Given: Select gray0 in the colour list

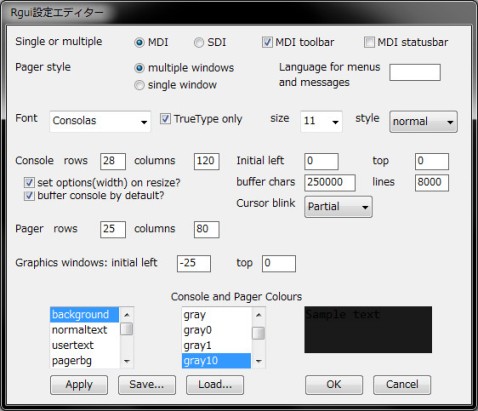Looking at the screenshot, I should (x=216, y=330).
